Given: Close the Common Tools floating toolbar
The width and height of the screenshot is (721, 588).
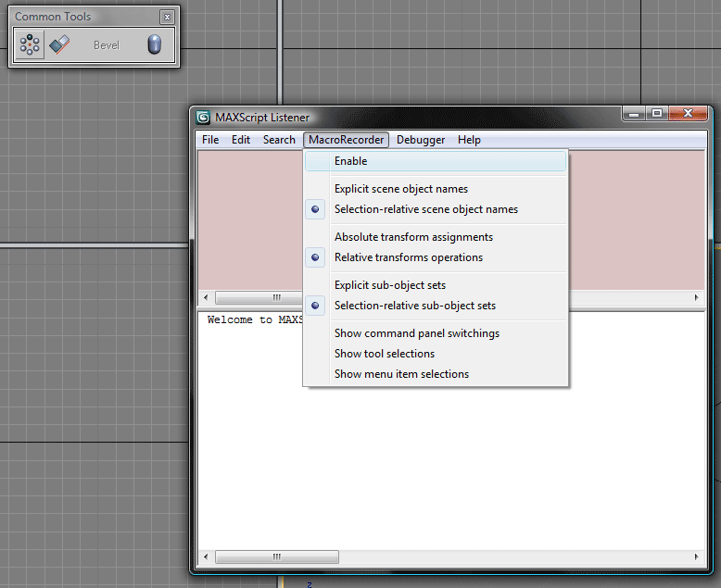Looking at the screenshot, I should click(167, 17).
